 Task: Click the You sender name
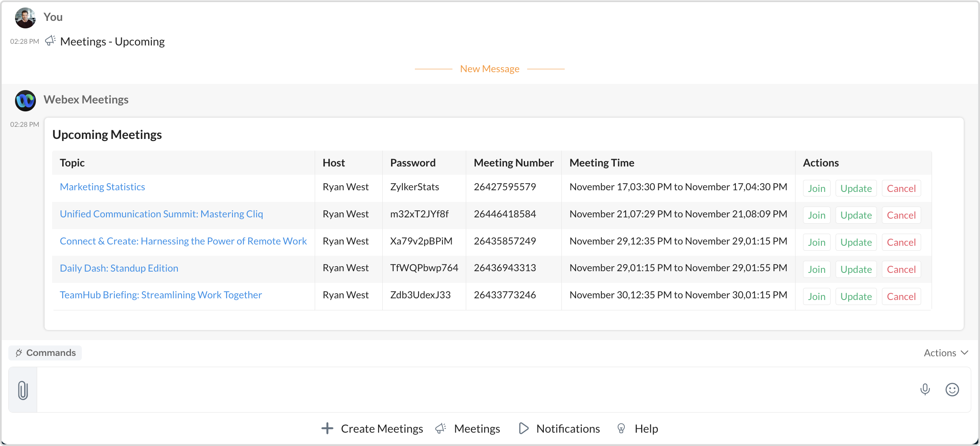[53, 17]
